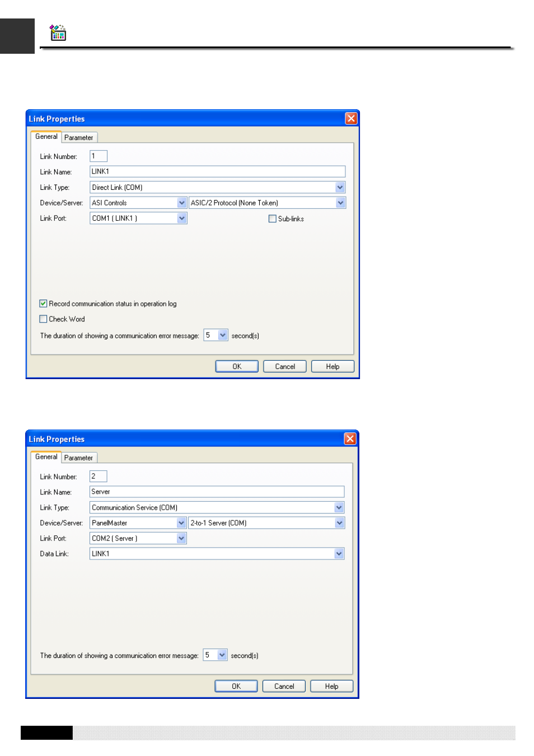Confirm Server dialog with OK
Viewport: 534px width, 756px height.
point(236,686)
